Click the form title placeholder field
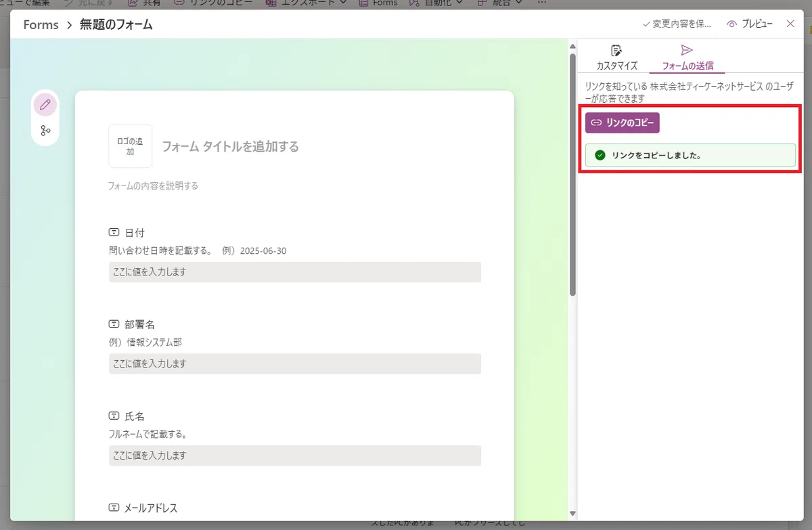812x530 pixels. [230, 146]
